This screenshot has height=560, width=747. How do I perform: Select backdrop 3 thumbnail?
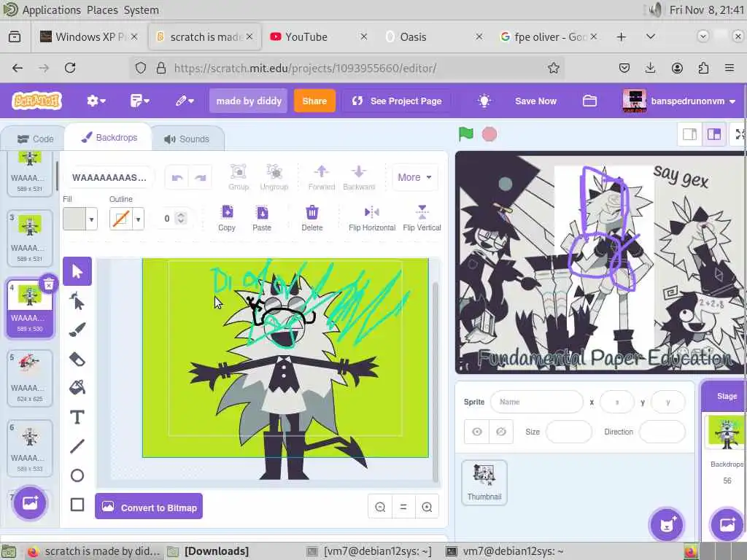pos(29,238)
